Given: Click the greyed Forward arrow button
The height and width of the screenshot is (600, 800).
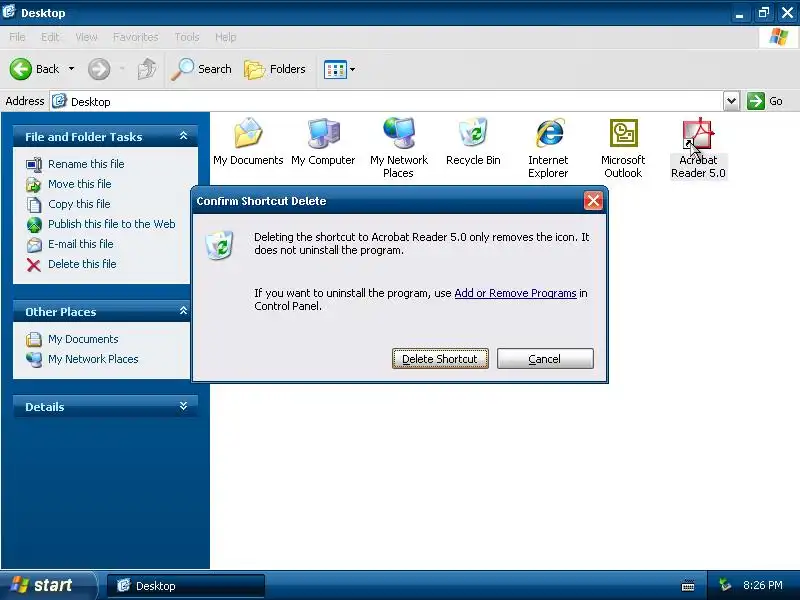Looking at the screenshot, I should (x=99, y=69).
